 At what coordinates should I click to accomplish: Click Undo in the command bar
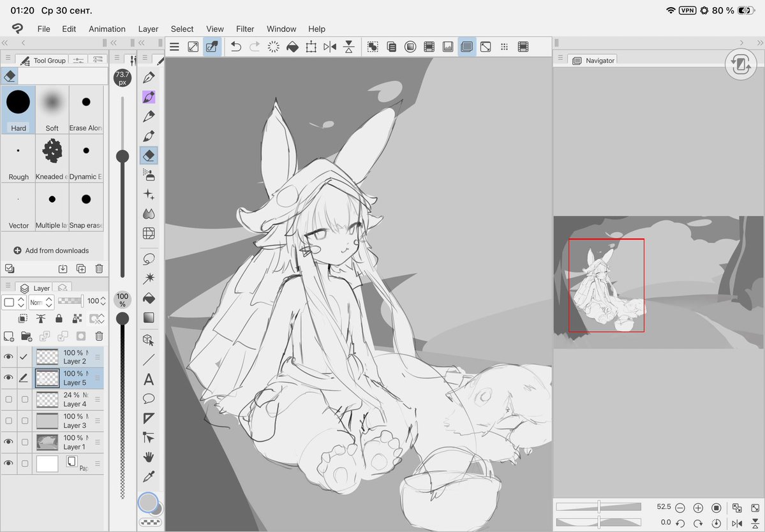[x=235, y=47]
